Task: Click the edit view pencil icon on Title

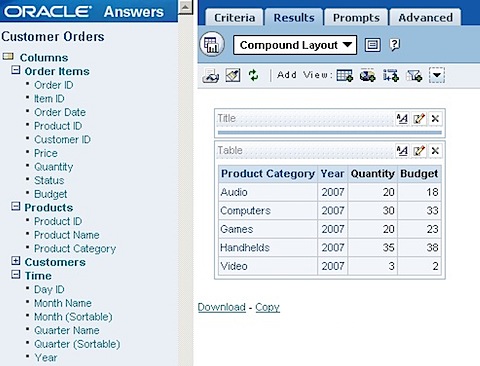Action: 419,119
